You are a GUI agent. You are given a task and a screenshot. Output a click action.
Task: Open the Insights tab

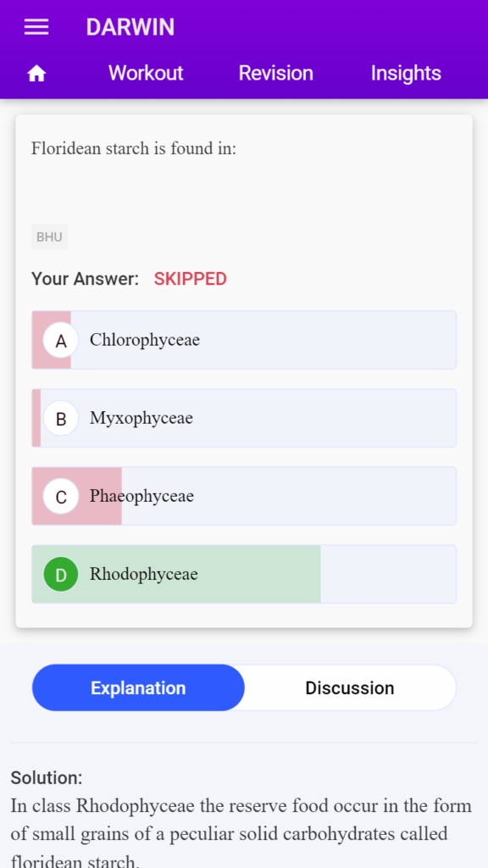coord(406,73)
